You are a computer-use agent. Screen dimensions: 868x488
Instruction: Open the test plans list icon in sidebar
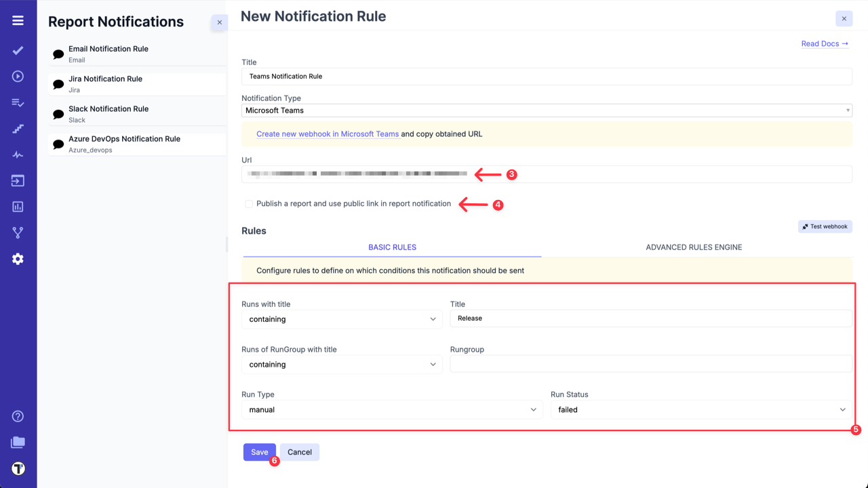coord(18,102)
